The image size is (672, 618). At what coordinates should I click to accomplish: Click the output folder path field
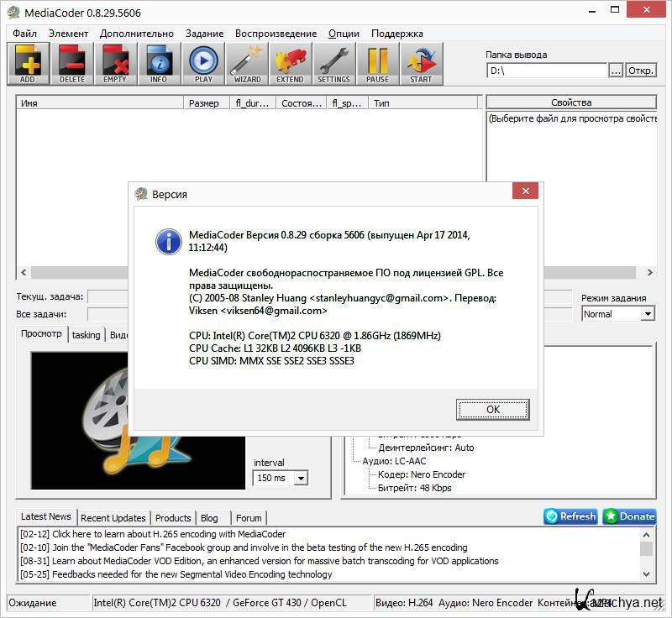(x=546, y=71)
